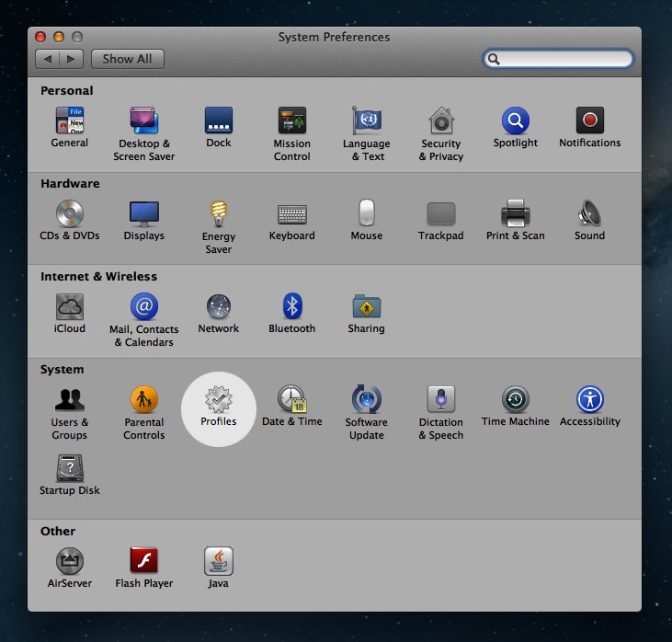Click the Show All button

pos(127,59)
